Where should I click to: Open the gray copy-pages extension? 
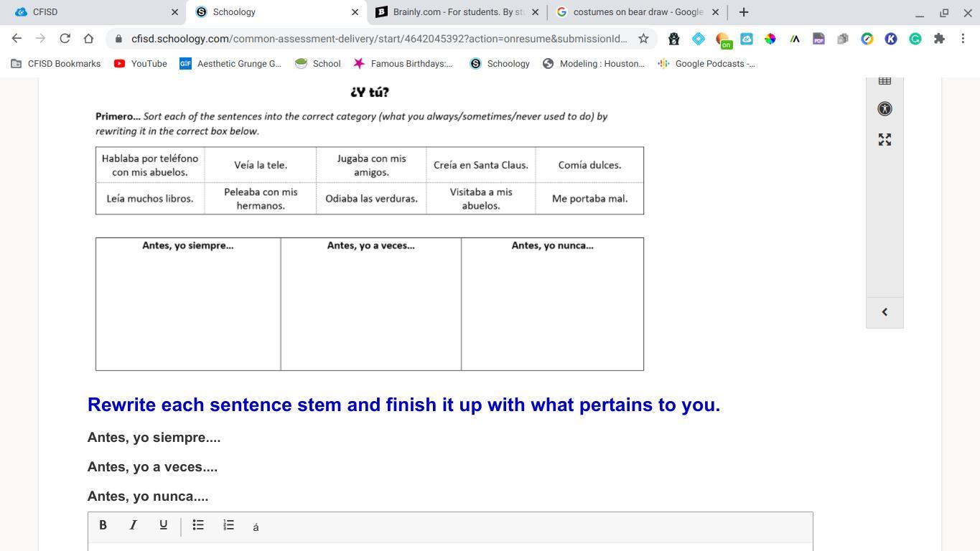[x=843, y=39]
